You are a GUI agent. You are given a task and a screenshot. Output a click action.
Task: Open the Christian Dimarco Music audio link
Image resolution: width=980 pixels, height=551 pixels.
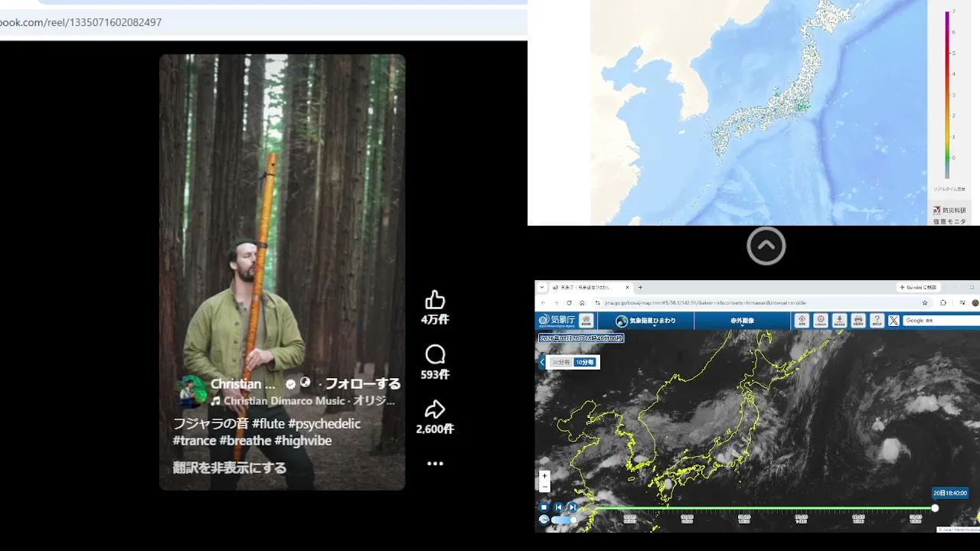pyautogui.click(x=304, y=400)
